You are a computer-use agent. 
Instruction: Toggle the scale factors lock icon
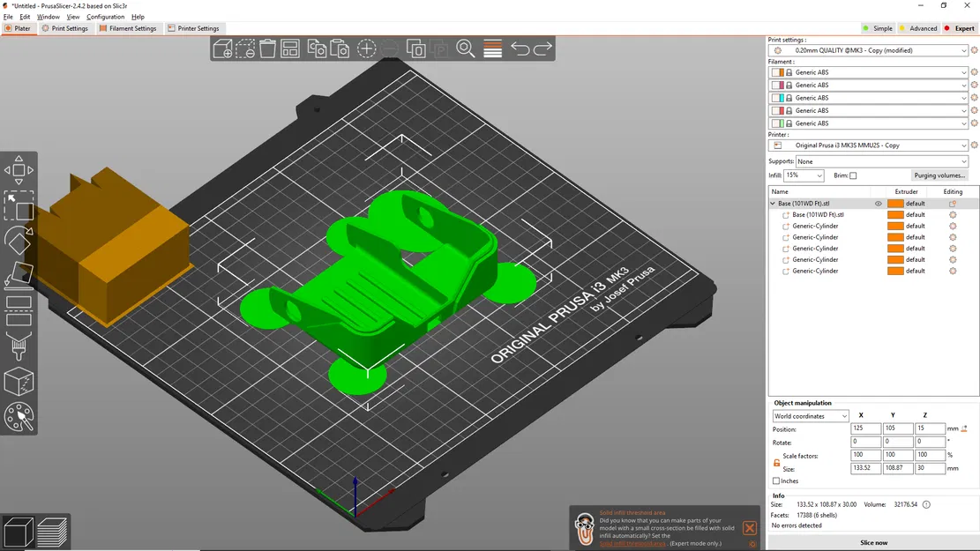pos(777,462)
